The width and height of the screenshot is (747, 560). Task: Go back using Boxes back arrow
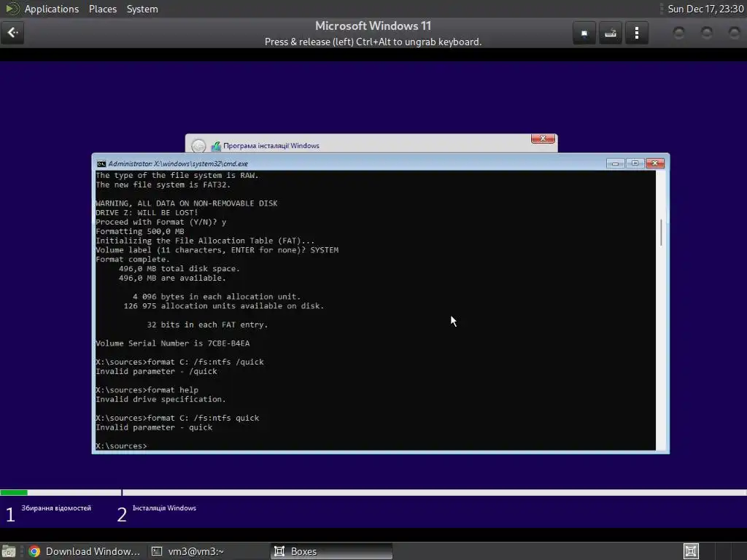pyautogui.click(x=12, y=33)
